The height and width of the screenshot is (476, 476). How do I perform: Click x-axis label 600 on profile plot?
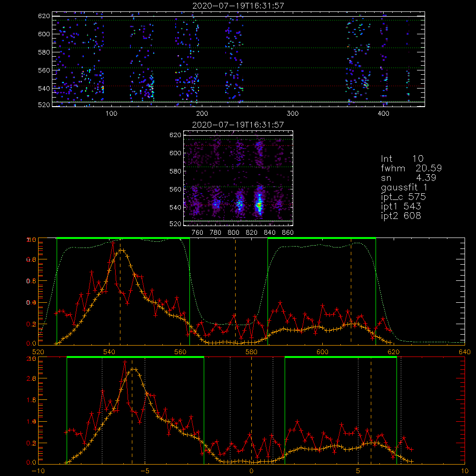tap(322, 352)
